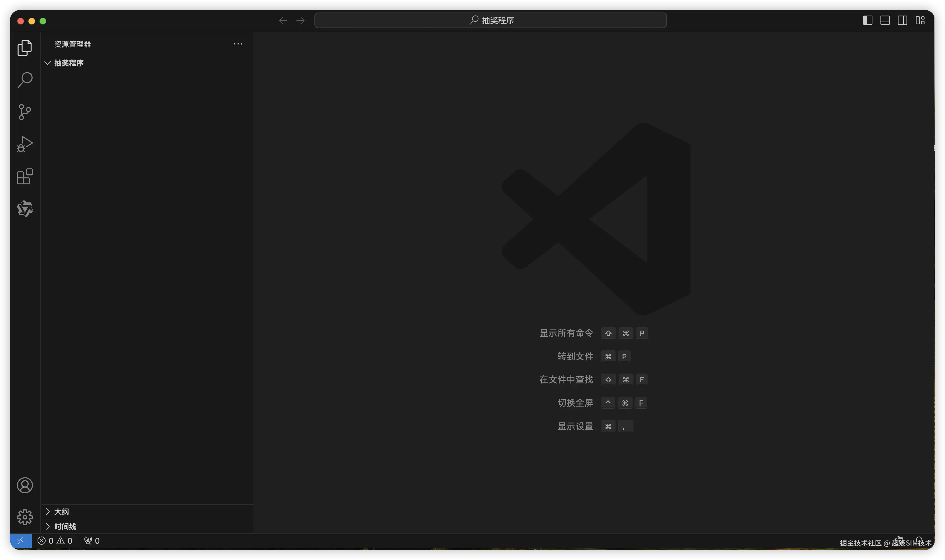
Task: Click the 资源管理器 panel title
Action: (x=73, y=44)
